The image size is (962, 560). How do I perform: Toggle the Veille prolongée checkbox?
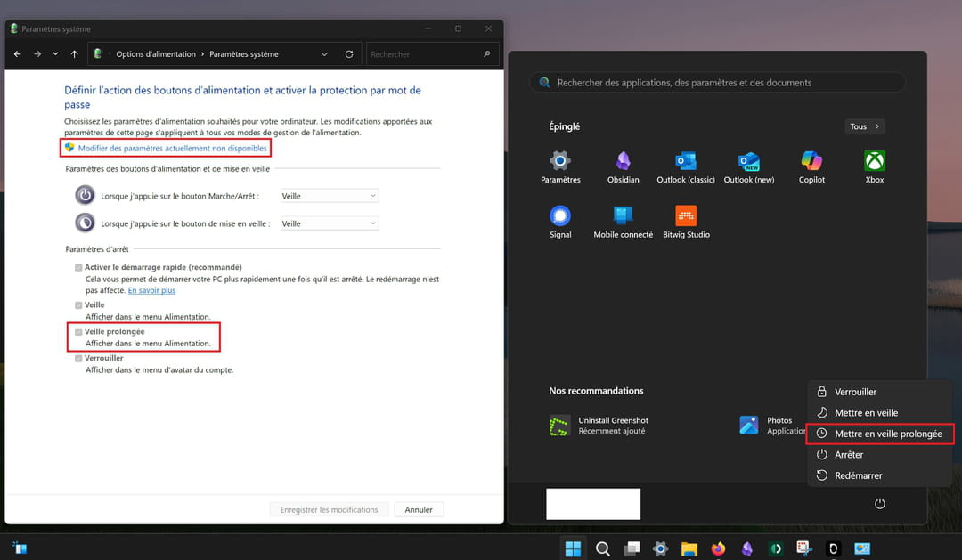pyautogui.click(x=78, y=331)
